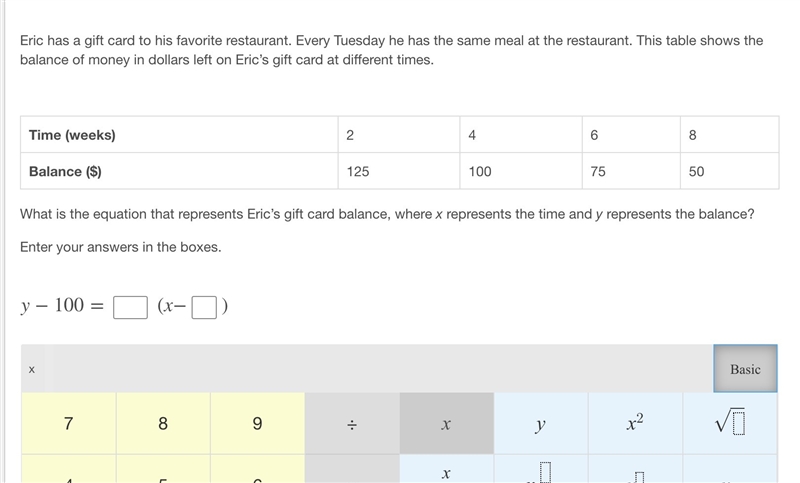Image resolution: width=800 pixels, height=483 pixels.
Task: Tap the number 9 key
Action: coord(257,423)
